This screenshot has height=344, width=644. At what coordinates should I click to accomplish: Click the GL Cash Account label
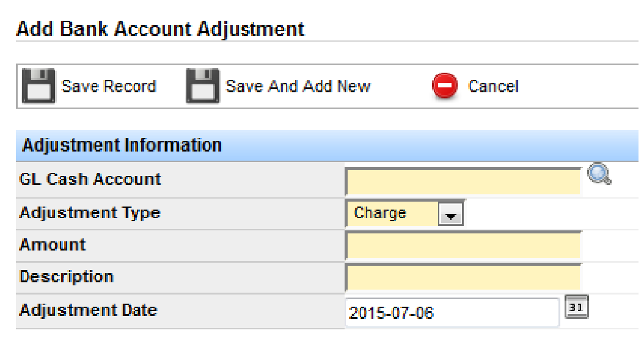click(90, 180)
